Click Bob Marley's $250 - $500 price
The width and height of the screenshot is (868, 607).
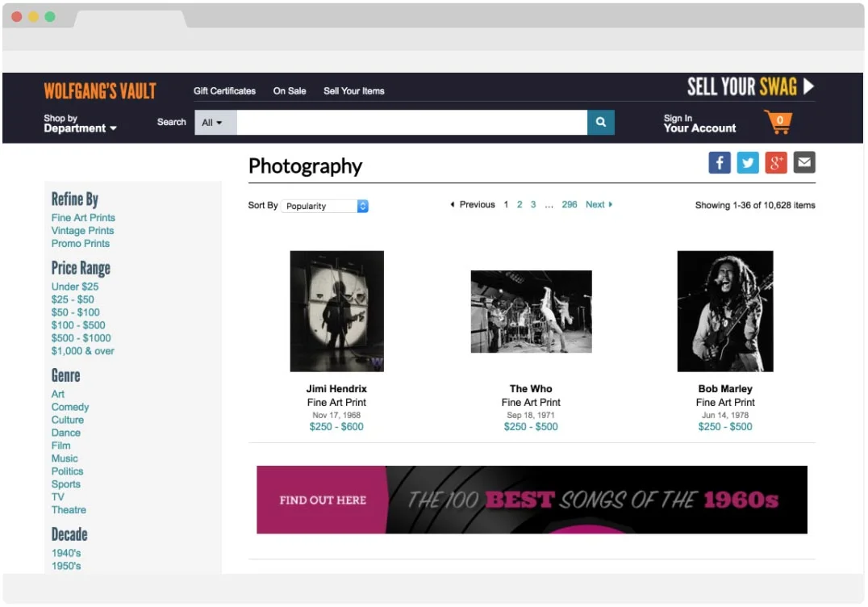click(x=725, y=426)
